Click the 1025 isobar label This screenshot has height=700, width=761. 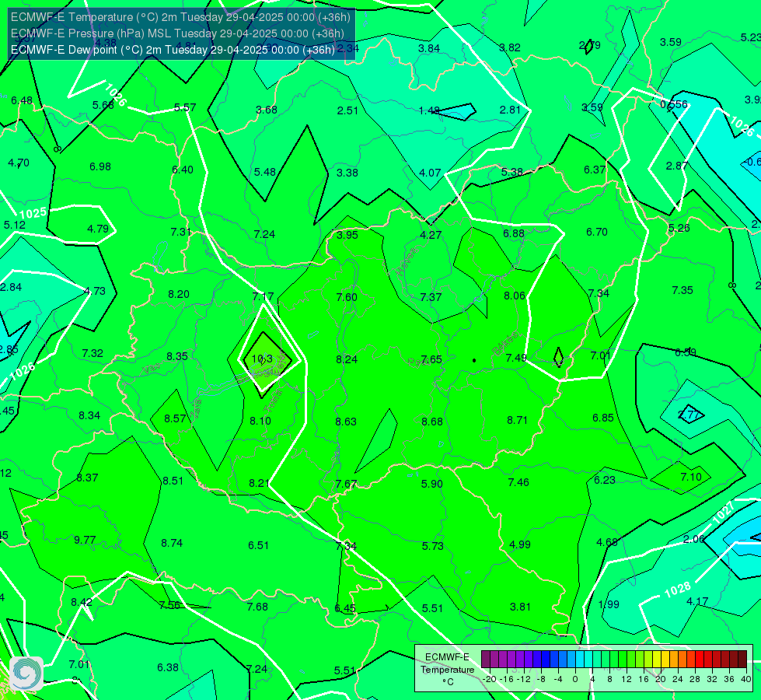pyautogui.click(x=33, y=213)
